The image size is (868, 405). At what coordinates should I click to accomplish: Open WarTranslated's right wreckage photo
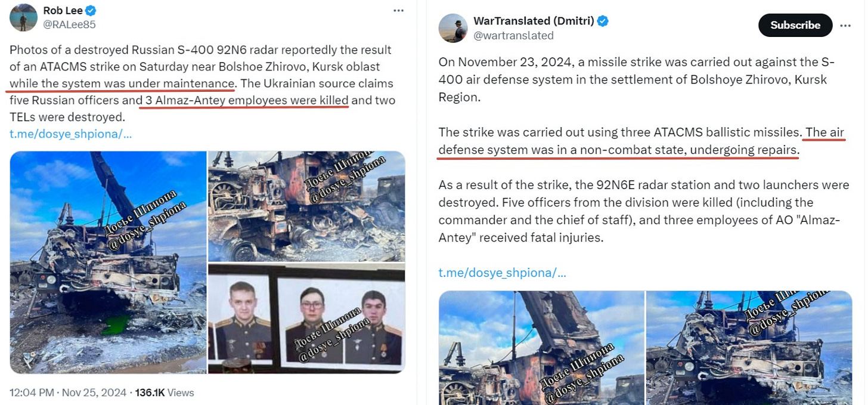[749, 348]
